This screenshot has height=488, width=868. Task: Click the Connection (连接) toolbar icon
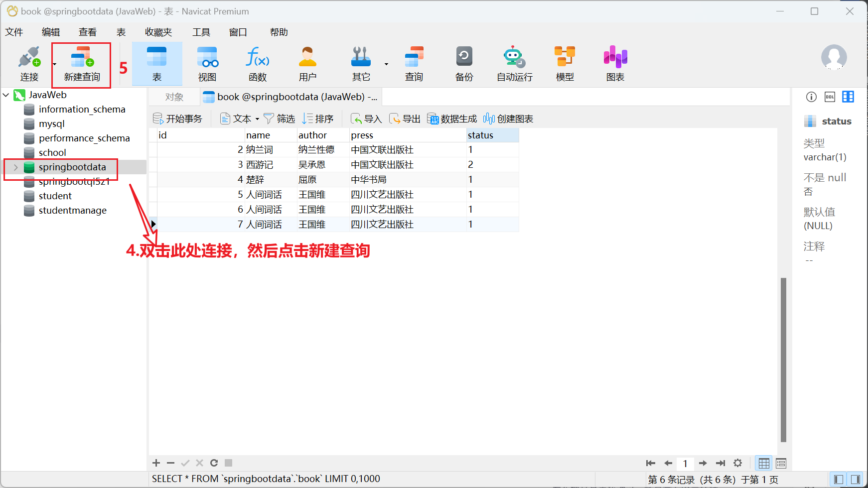29,64
